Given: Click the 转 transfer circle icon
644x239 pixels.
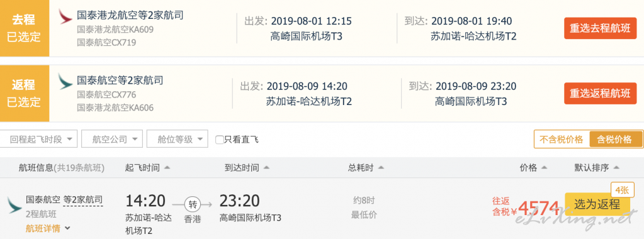Looking at the screenshot, I should click(193, 204).
